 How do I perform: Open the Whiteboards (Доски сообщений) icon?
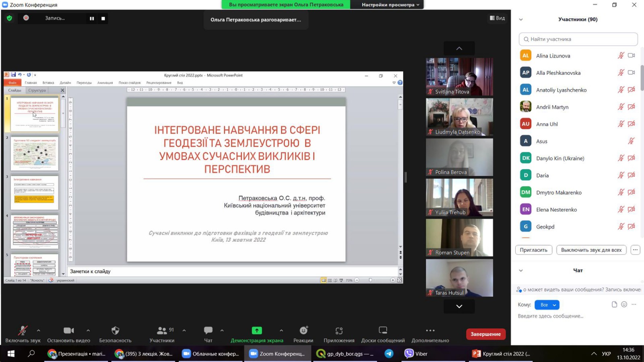[383, 331]
